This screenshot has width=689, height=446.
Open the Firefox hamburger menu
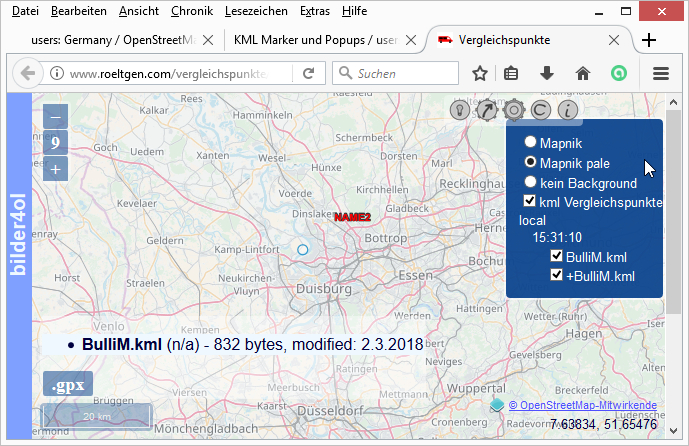661,73
